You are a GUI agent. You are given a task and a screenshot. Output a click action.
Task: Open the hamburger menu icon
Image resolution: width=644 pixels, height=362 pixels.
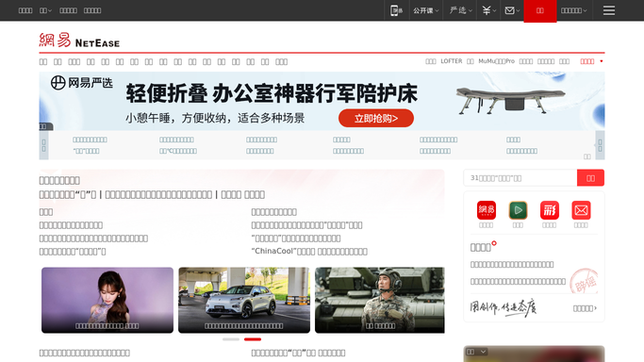609,10
